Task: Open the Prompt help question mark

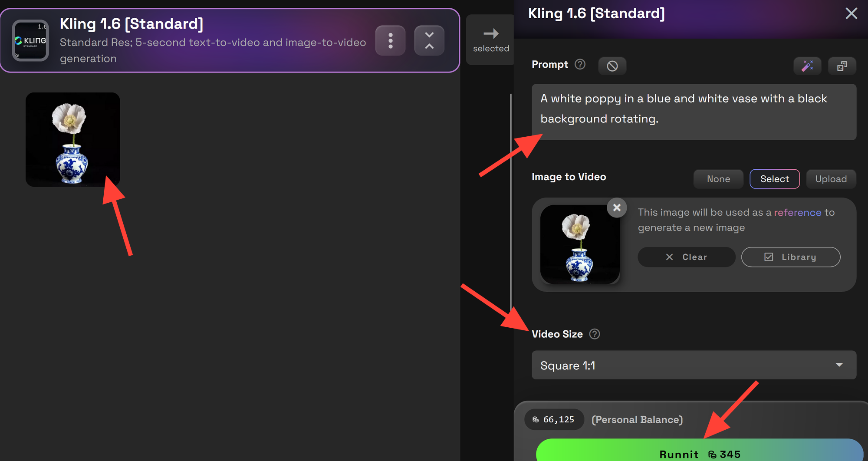Action: pyautogui.click(x=580, y=64)
